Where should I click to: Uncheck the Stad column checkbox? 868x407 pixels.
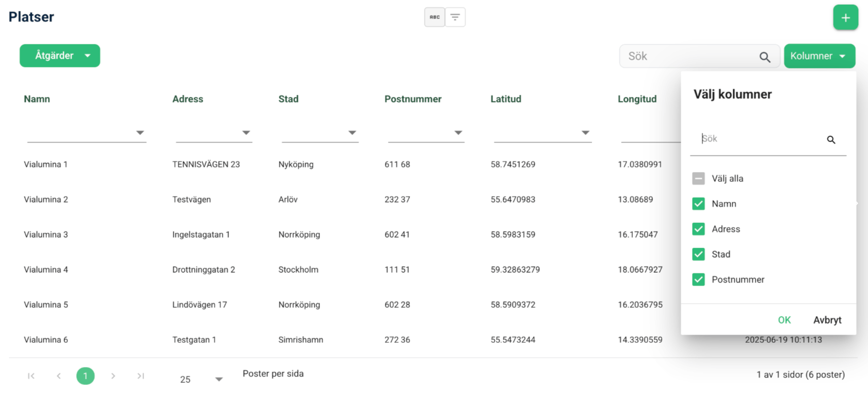pos(698,254)
